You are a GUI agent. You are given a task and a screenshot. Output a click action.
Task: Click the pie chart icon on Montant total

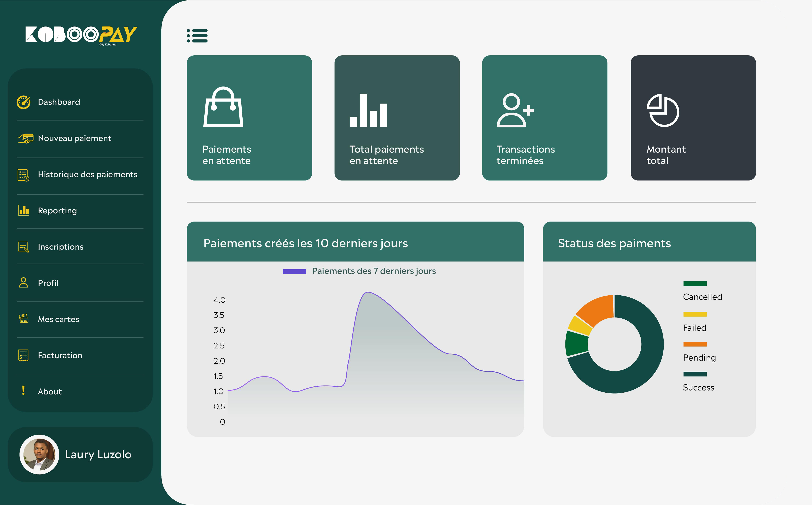tap(663, 110)
